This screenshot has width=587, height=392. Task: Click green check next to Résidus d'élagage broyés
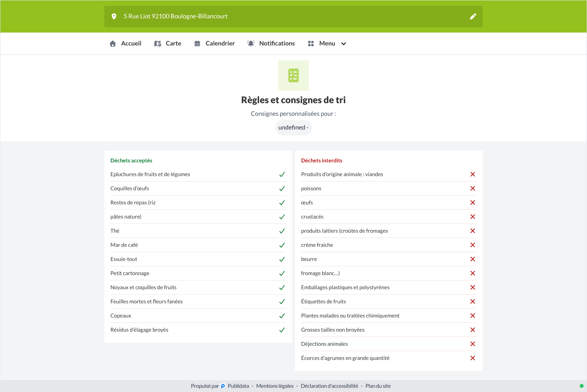[282, 330]
